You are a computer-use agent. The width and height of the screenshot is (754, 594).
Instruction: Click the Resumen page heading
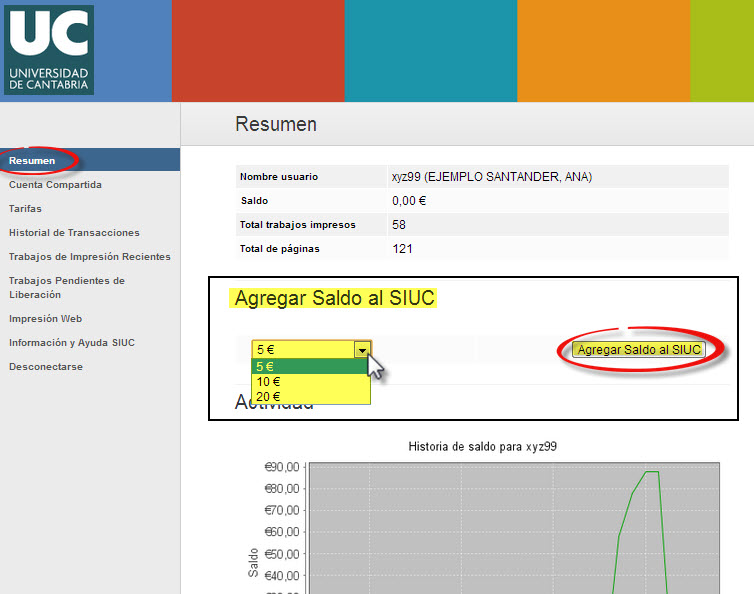pyautogui.click(x=276, y=125)
